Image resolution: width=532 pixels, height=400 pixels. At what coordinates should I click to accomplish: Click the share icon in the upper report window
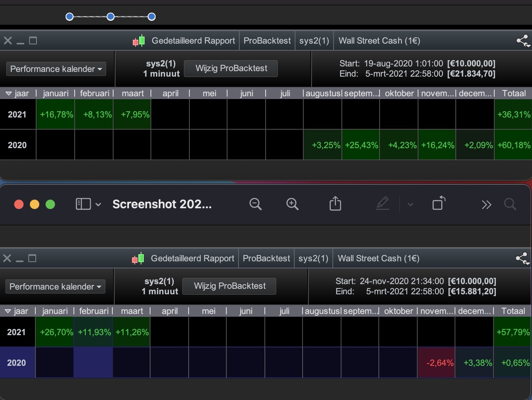coord(523,40)
